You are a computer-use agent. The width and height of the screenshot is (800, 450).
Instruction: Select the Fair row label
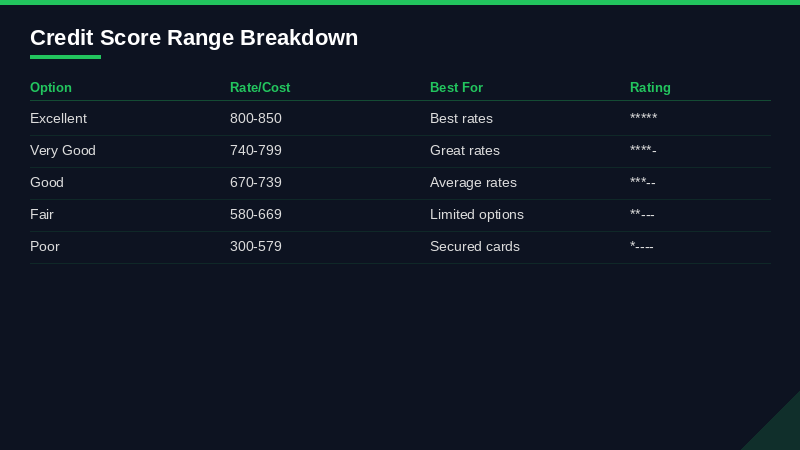(42, 215)
